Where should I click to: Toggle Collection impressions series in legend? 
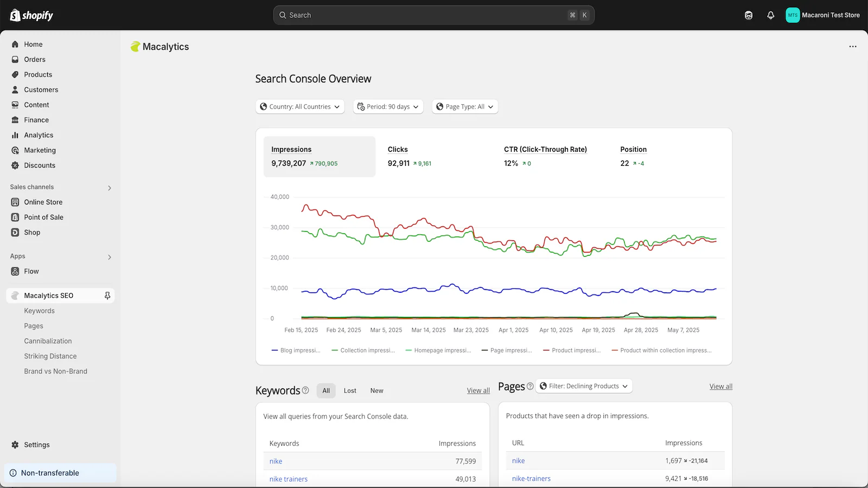tap(363, 350)
